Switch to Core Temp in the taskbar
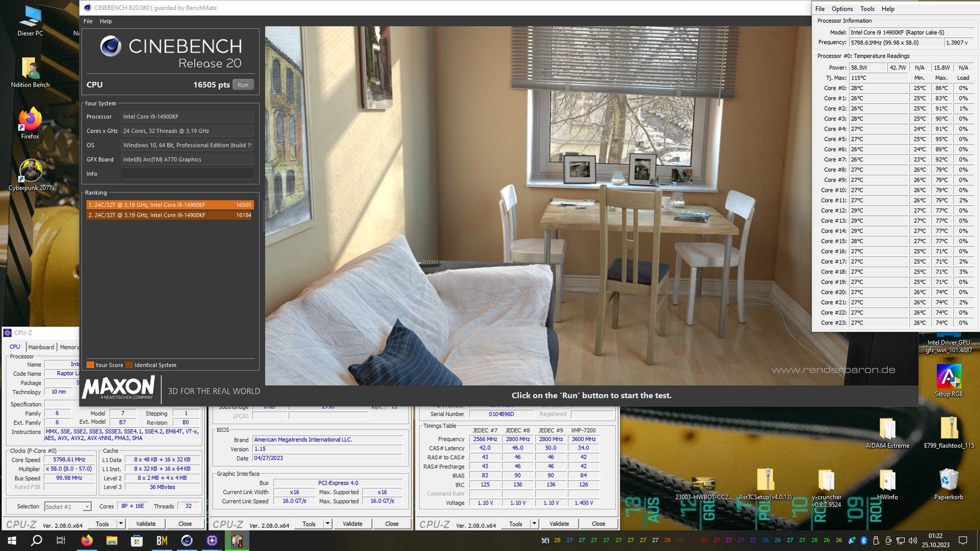This screenshot has height=551, width=980. pyautogui.click(x=237, y=540)
